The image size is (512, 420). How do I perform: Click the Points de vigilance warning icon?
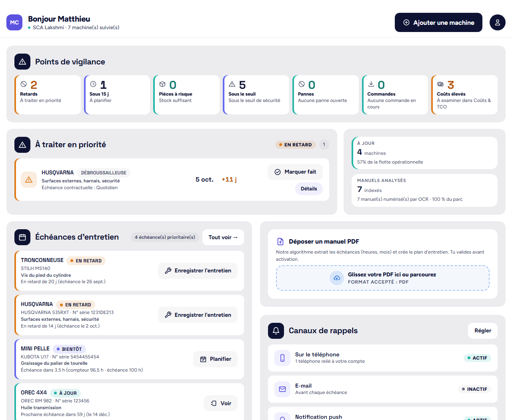[x=22, y=62]
